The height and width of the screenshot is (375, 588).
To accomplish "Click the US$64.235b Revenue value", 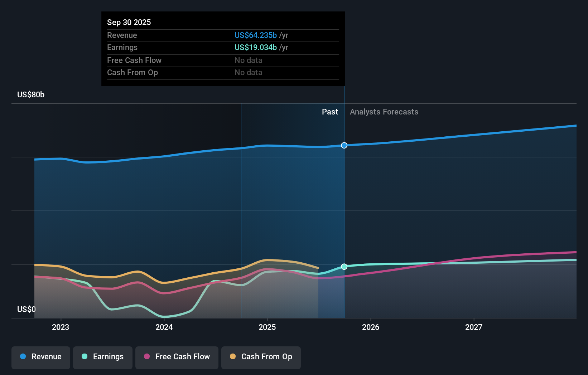I will point(255,35).
